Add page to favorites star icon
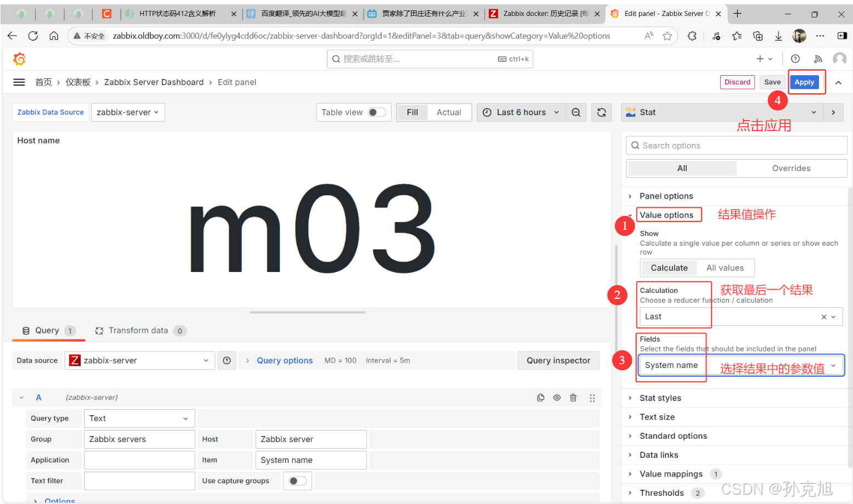 (667, 36)
